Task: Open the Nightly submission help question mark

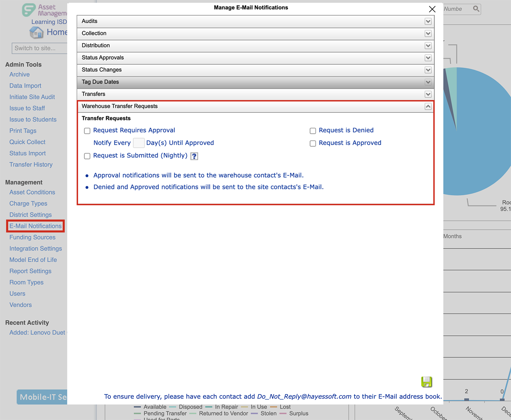Action: [x=194, y=156]
